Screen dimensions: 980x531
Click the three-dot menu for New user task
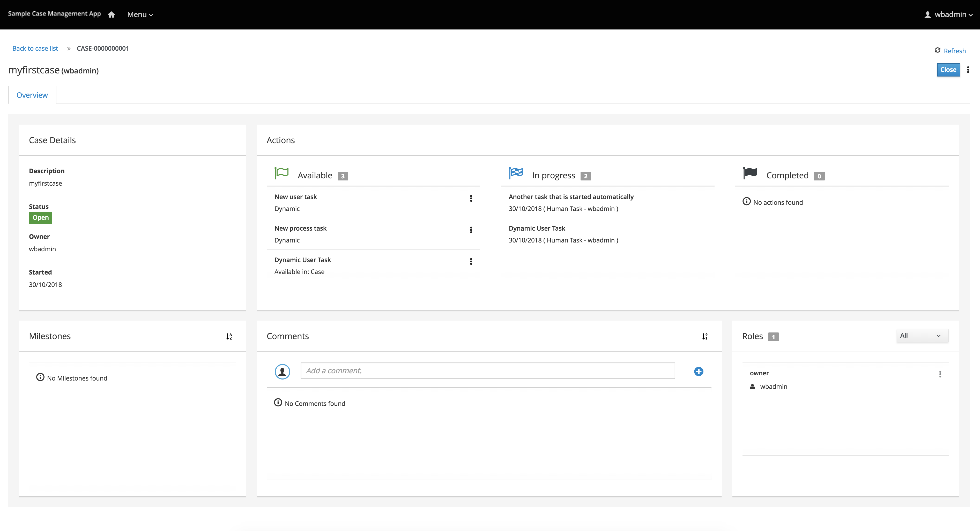click(x=471, y=198)
